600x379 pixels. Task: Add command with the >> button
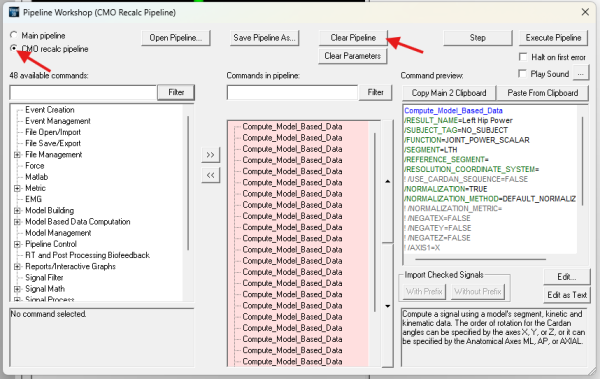[x=210, y=155]
